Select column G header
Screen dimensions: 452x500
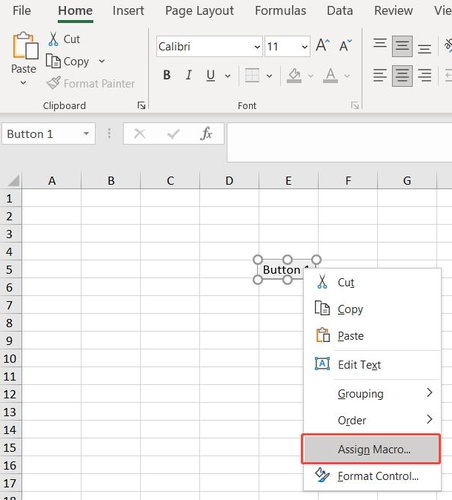tap(407, 181)
